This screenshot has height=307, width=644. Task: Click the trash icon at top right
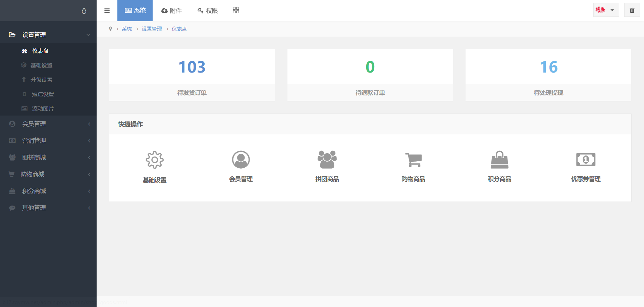pos(632,10)
